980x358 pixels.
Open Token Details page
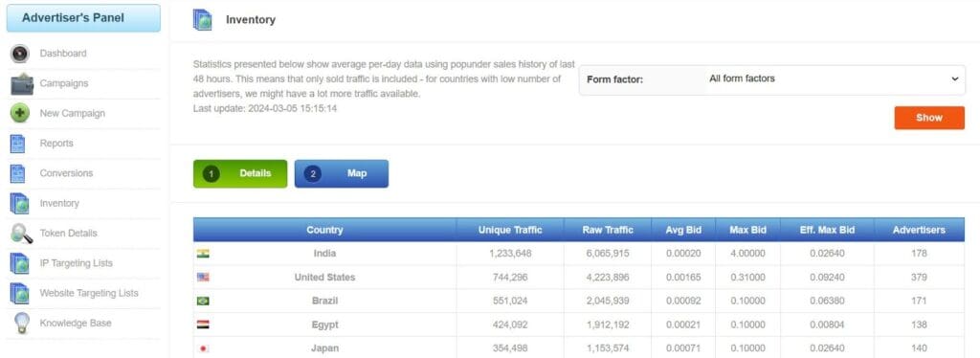click(x=69, y=234)
